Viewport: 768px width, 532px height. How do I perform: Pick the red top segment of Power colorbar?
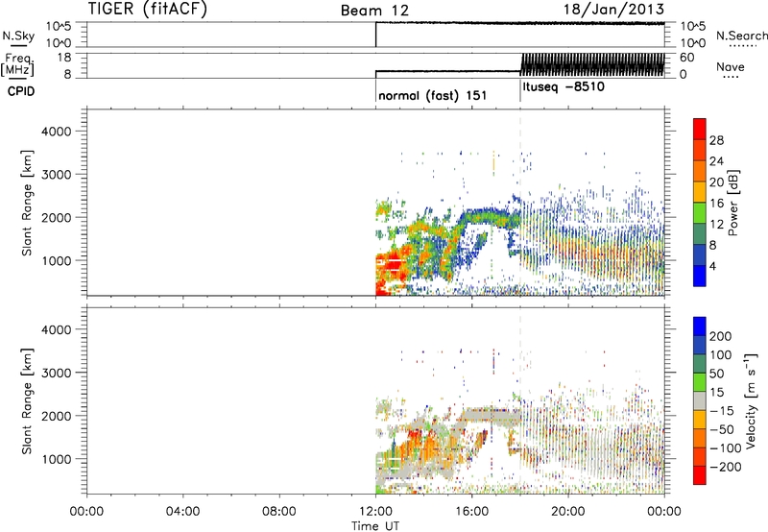pyautogui.click(x=700, y=129)
